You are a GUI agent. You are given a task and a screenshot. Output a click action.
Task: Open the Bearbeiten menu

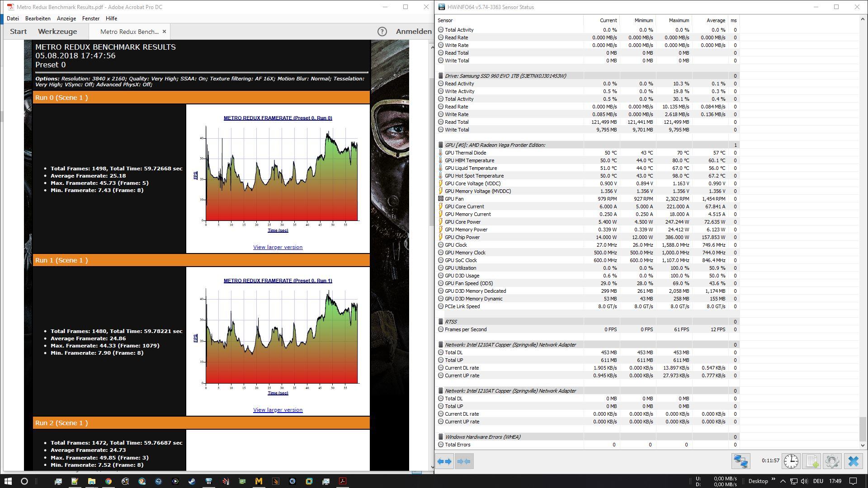point(38,19)
